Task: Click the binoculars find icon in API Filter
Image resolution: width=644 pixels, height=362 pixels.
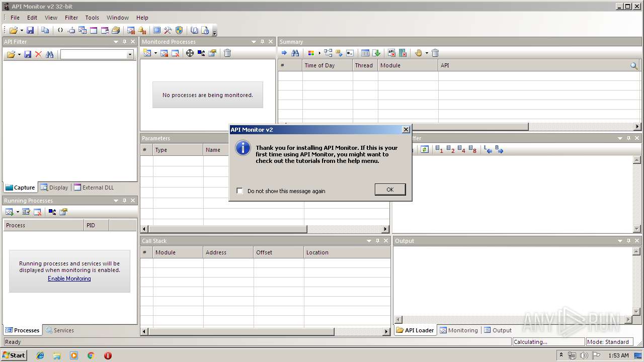Action: pos(49,54)
